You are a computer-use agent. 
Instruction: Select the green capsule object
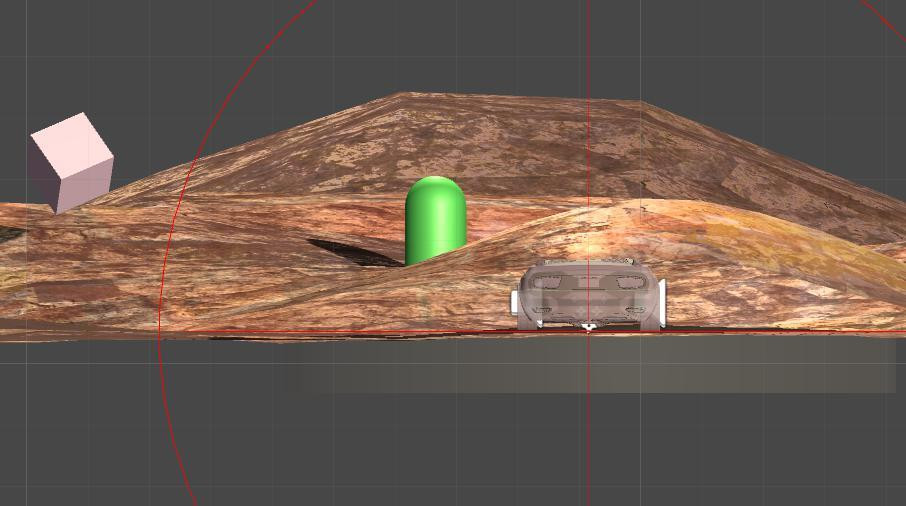pos(435,219)
